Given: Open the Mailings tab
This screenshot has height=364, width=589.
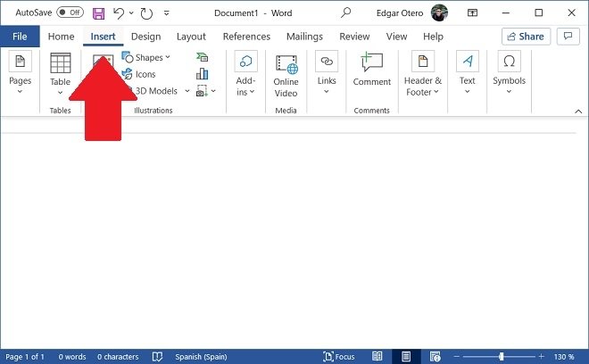Looking at the screenshot, I should click(304, 37).
